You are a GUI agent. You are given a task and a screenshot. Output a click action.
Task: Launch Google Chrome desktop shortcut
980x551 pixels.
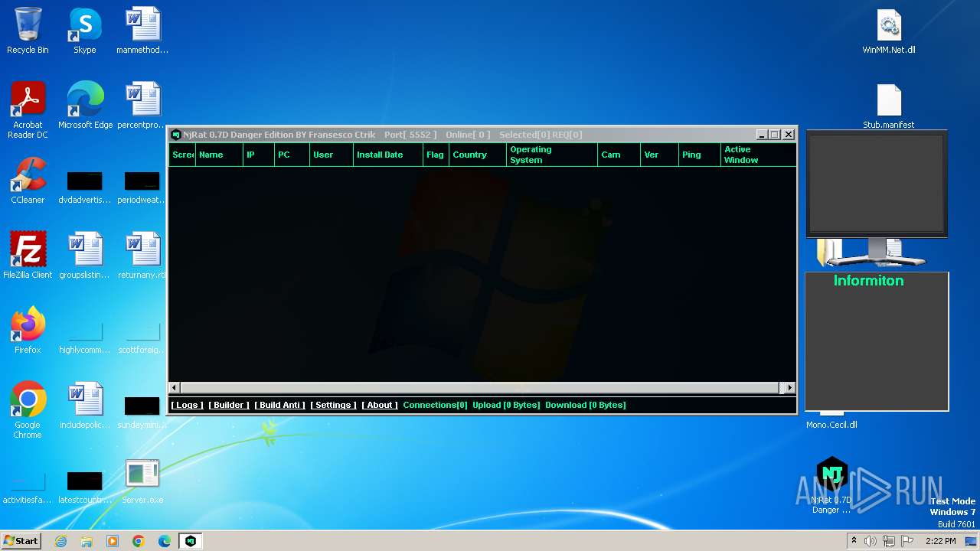(28, 410)
